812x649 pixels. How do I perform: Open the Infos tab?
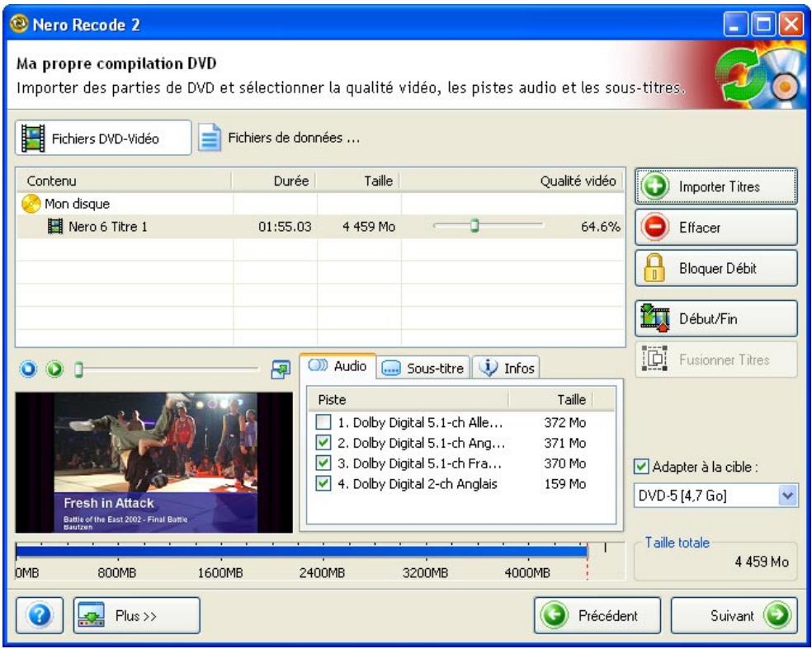tap(506, 368)
